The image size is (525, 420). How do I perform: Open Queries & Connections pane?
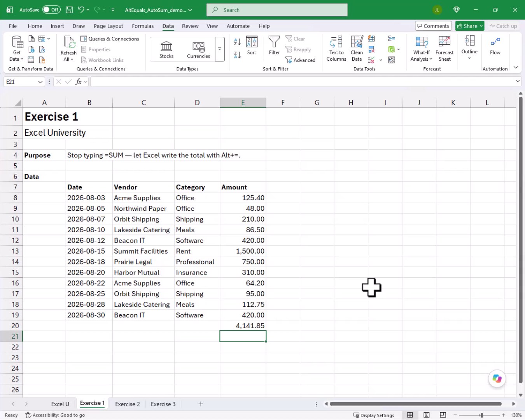tap(110, 39)
